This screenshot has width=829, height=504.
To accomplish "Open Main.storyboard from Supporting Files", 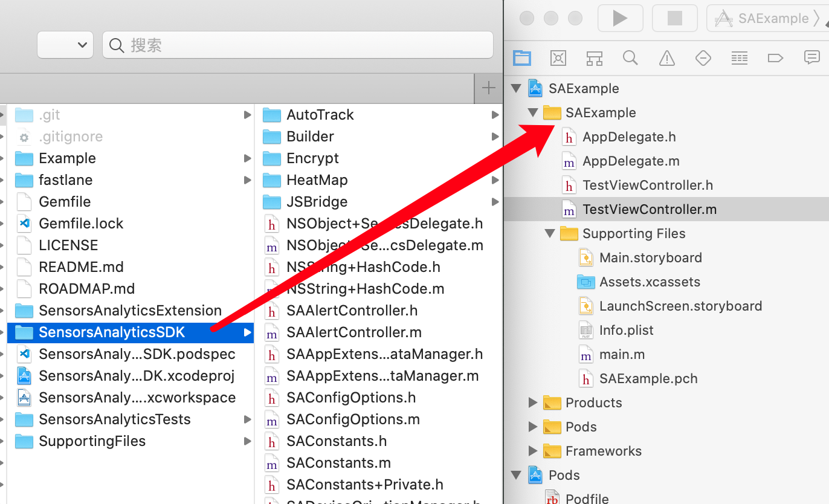I will pyautogui.click(x=650, y=257).
